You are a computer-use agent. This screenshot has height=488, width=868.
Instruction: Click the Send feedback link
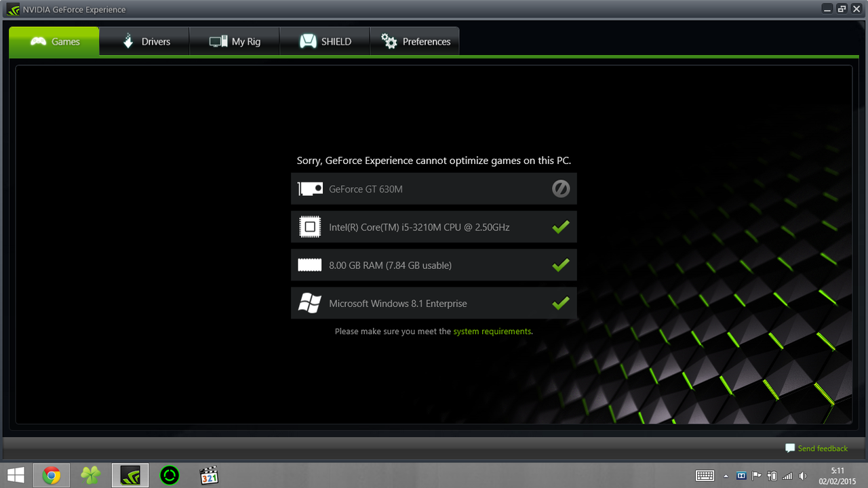816,448
